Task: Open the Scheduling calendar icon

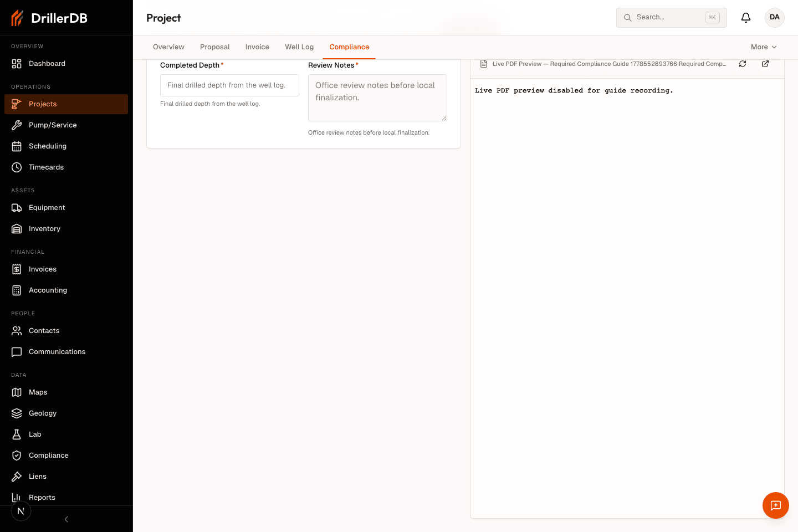Action: (17, 146)
